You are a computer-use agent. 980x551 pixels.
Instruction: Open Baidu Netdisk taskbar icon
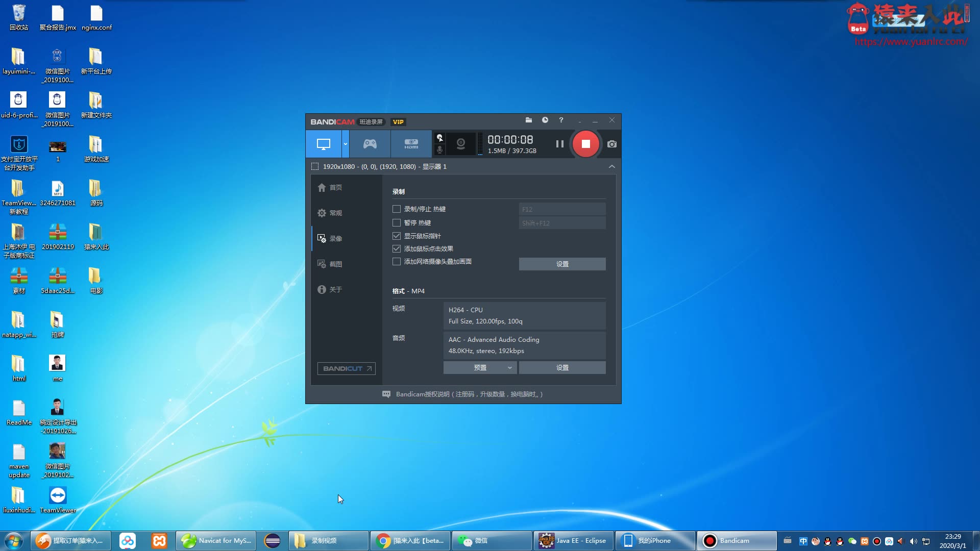[x=127, y=540]
